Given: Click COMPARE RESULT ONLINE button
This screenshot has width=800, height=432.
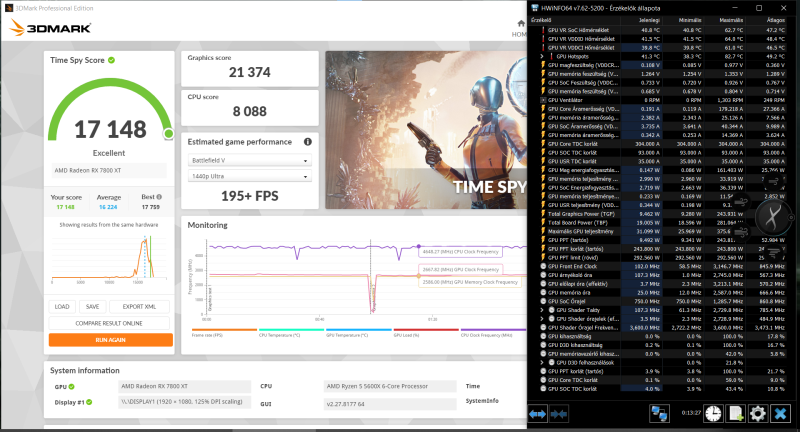Looking at the screenshot, I should [109, 323].
